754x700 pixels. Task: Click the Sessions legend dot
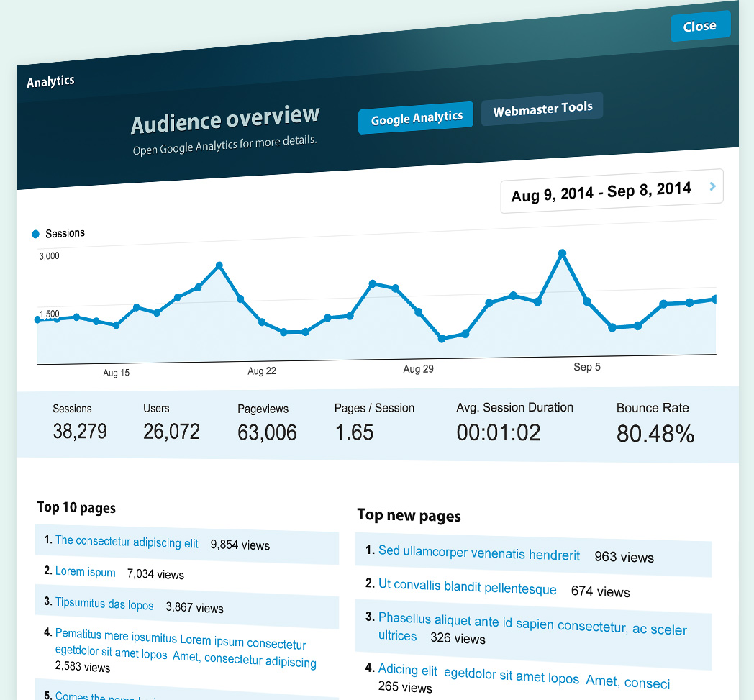(x=35, y=234)
